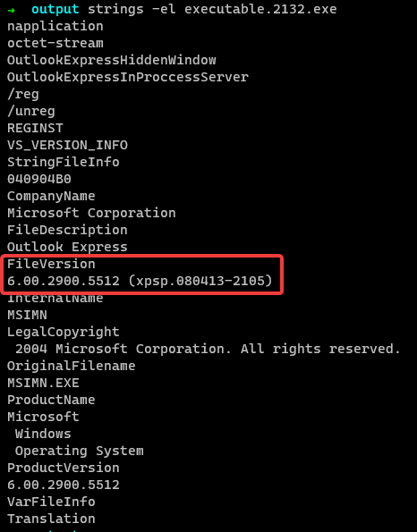This screenshot has width=417, height=532.
Task: Click the 'Outlook Express' description line
Action: (67, 247)
